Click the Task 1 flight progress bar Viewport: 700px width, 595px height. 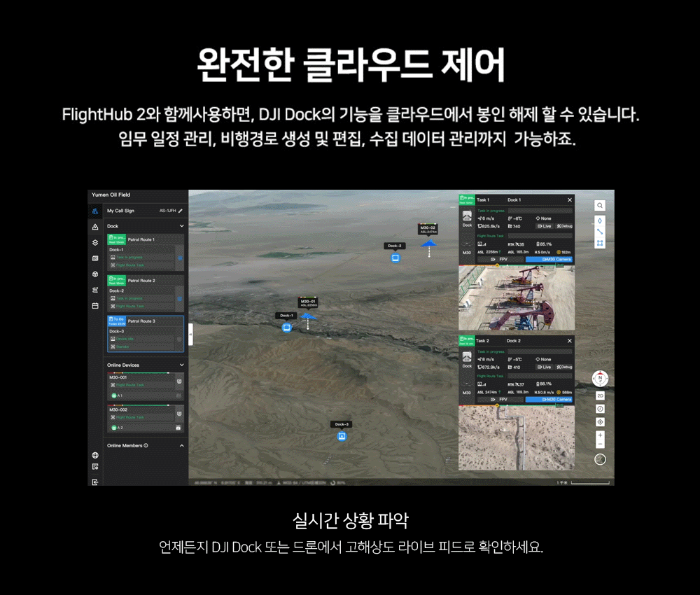tap(517, 265)
